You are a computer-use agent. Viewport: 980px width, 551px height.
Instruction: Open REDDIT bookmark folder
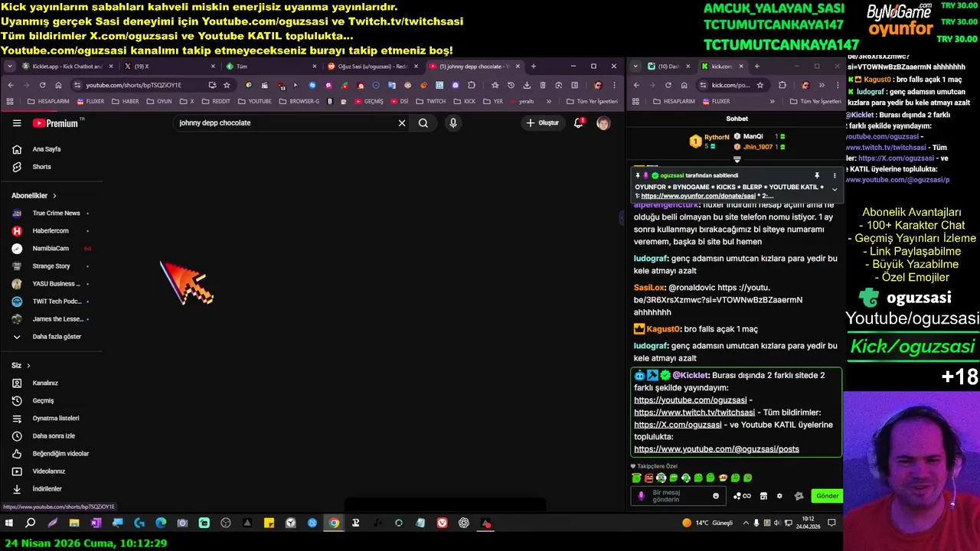217,101
